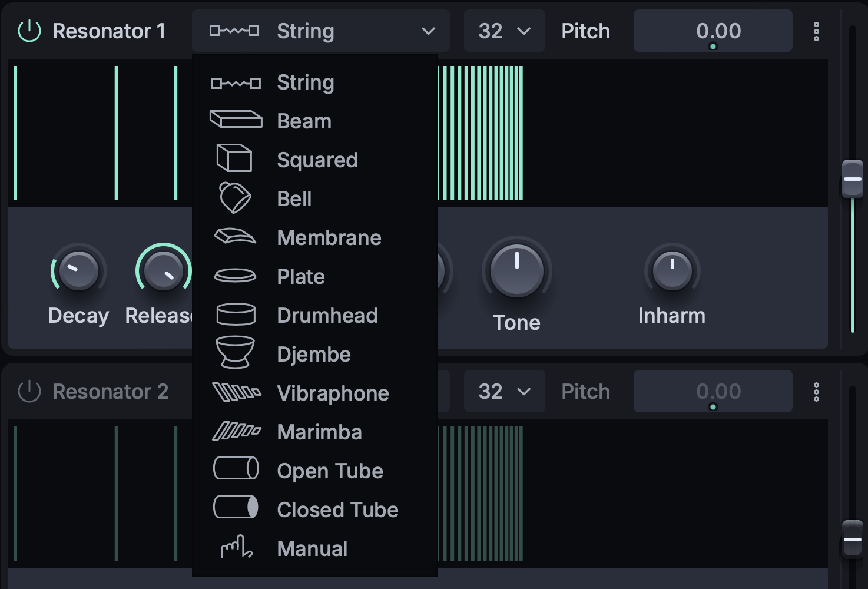Click Resonator 1 Pitch value field
Image resolution: width=868 pixels, height=589 pixels.
[x=713, y=31]
